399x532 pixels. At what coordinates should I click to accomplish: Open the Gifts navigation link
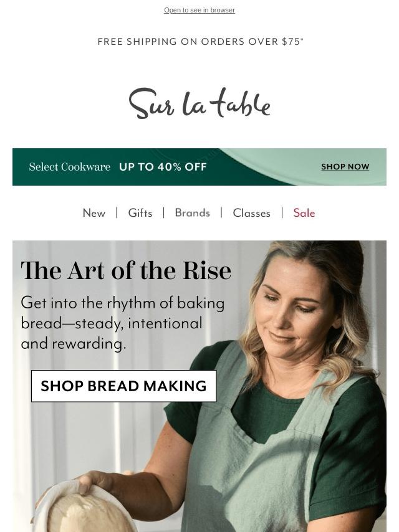140,213
